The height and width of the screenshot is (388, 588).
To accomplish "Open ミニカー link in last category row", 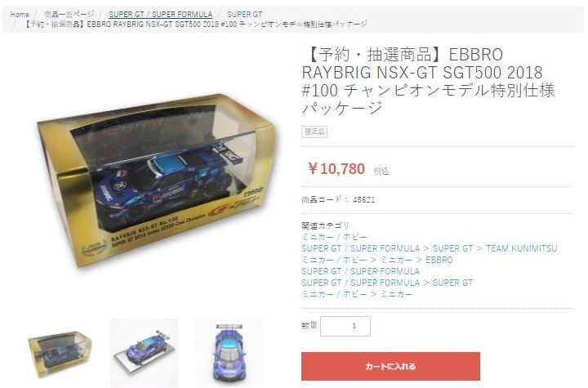I will pos(396,294).
